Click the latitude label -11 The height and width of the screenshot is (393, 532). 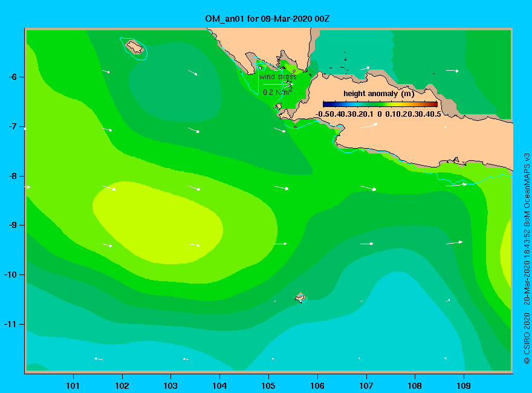pos(10,324)
